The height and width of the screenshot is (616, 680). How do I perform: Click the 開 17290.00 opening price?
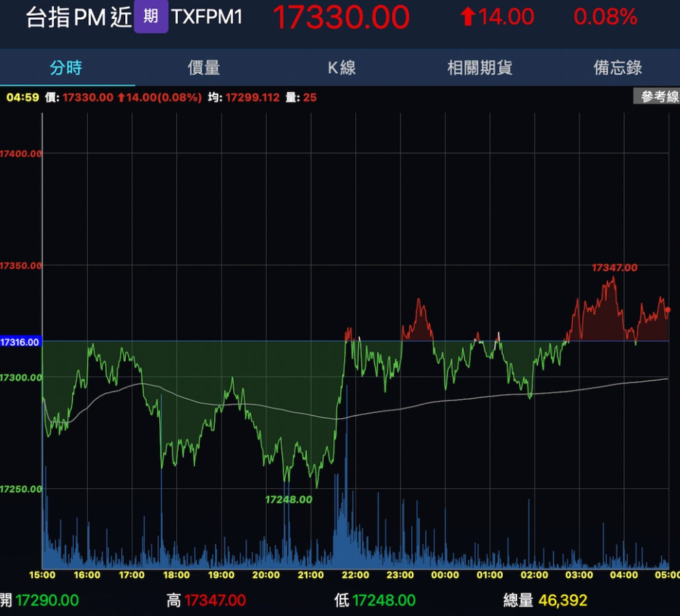click(47, 601)
